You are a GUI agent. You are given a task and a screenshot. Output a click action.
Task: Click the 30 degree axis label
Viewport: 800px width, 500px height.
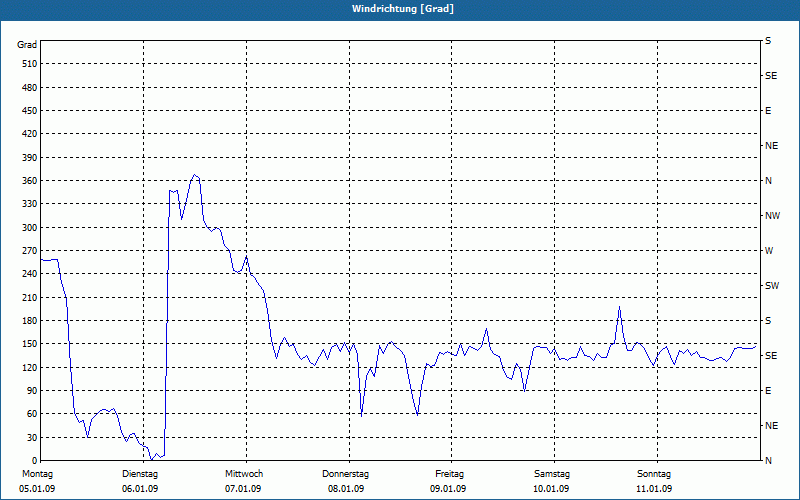coord(32,437)
